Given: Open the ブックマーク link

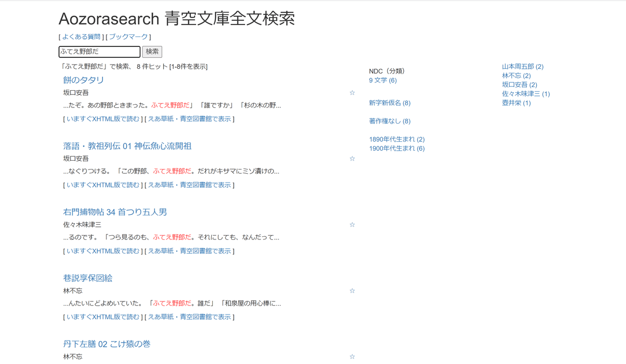Looking at the screenshot, I should [128, 37].
